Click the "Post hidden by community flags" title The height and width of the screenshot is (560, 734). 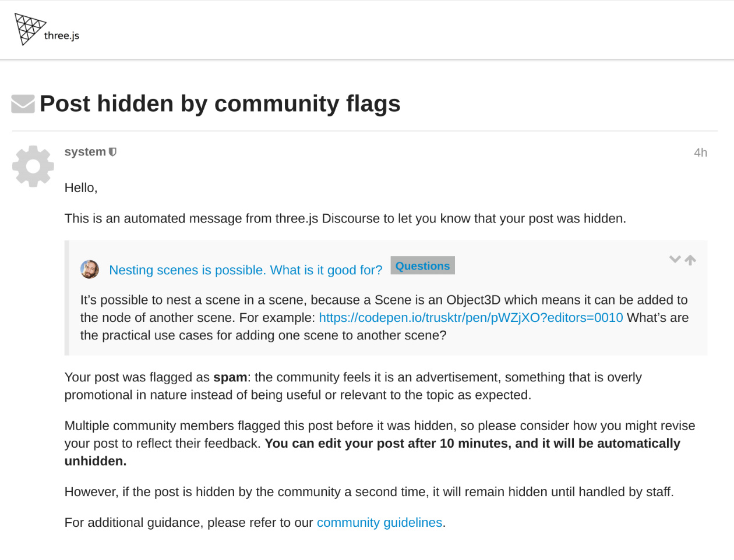pyautogui.click(x=220, y=104)
